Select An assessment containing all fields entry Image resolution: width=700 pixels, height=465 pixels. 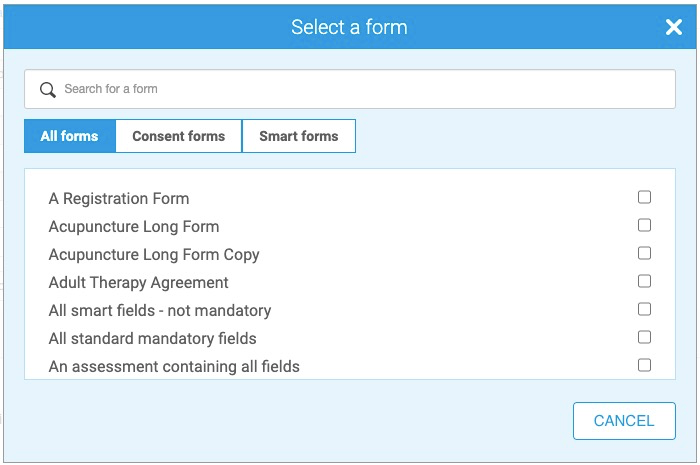pos(174,367)
